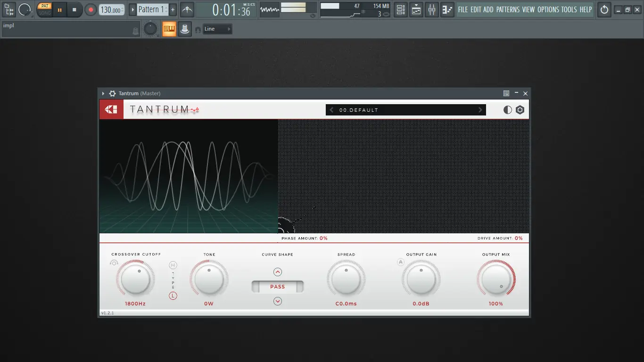644x362 pixels.
Task: Click the Tantrum plugin gear settings icon
Action: coord(112,93)
